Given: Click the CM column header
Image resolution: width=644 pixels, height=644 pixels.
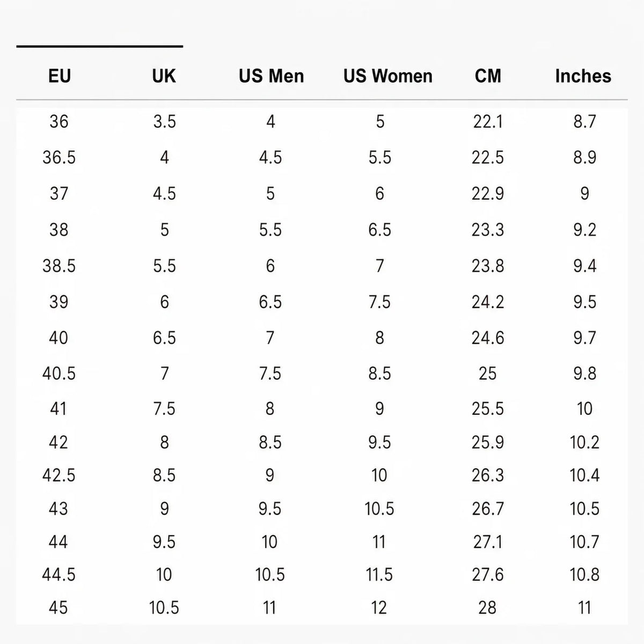Looking at the screenshot, I should [488, 76].
